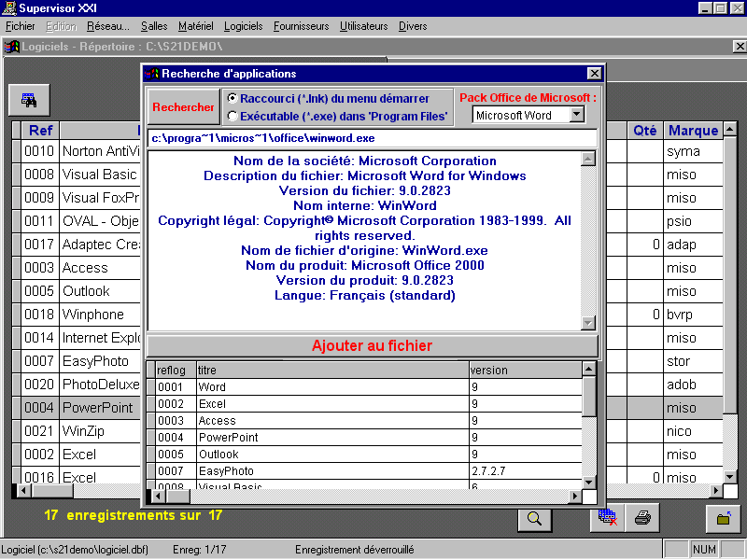Viewport: 747px width, 560px height.
Task: Click the row selector beside 0001 Word
Action: click(151, 386)
